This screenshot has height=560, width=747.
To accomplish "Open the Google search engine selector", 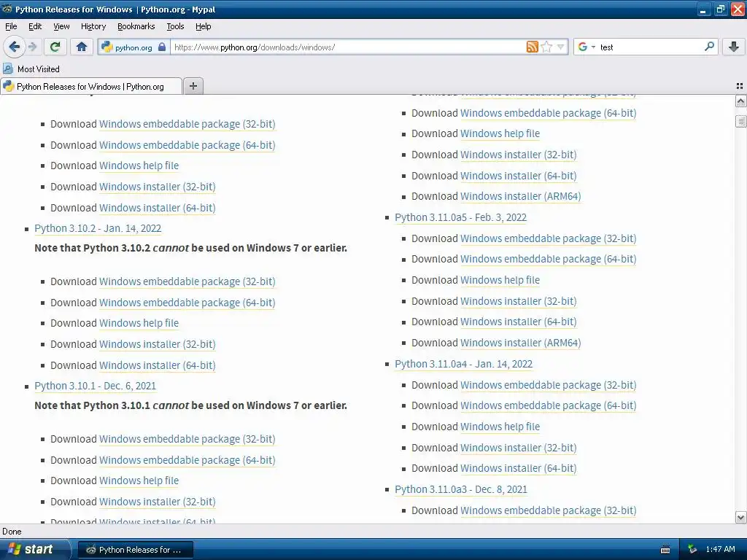I will (x=587, y=47).
